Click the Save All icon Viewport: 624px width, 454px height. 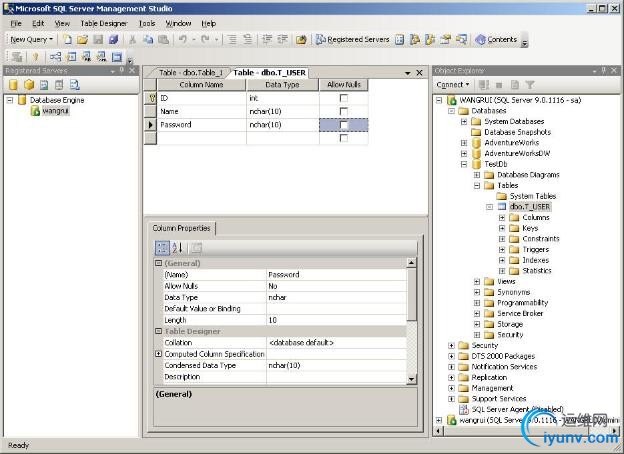(113, 39)
